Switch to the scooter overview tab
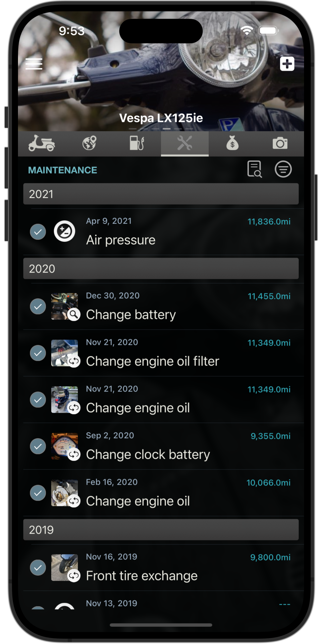Image resolution: width=322 pixels, height=644 pixels. pos(42,144)
